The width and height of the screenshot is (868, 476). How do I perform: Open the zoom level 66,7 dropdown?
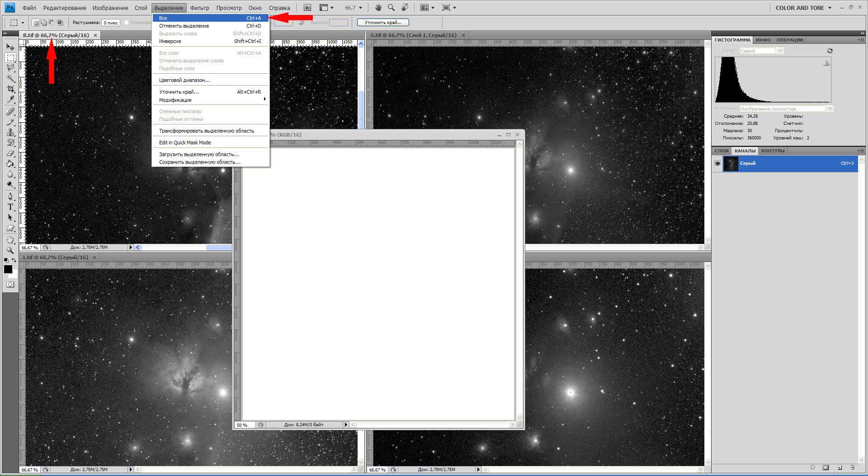[353, 8]
